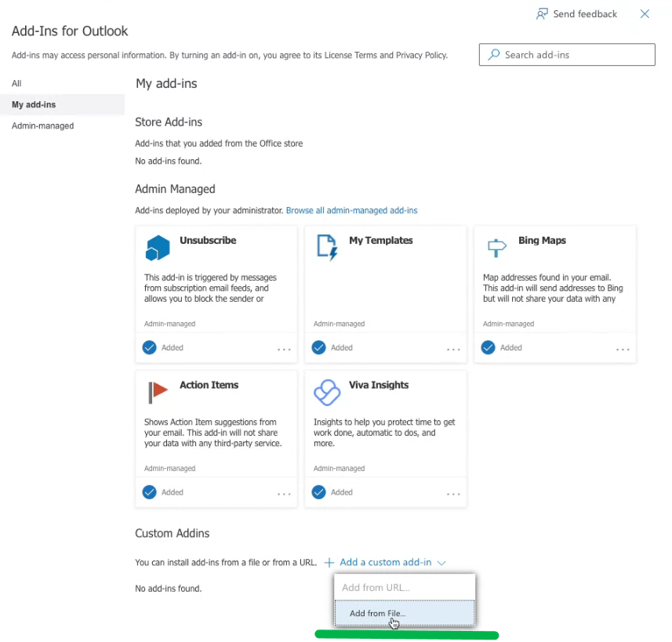Click the Send feedback text label
This screenshot has width=672, height=642.
[x=585, y=14]
